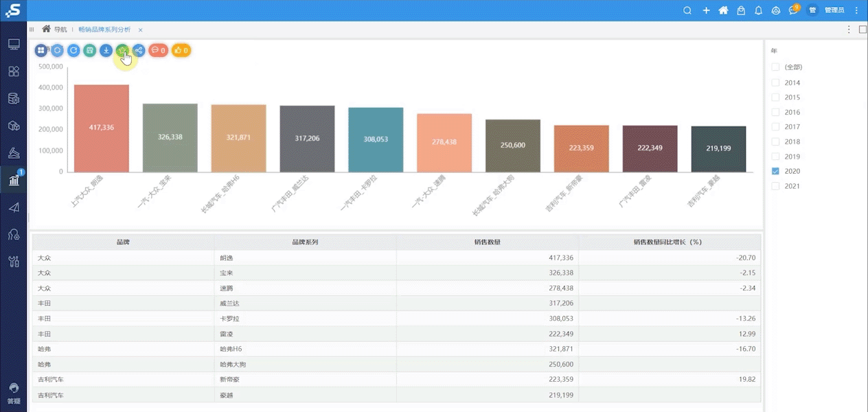868x412 pixels.
Task: Click the 19.82 growth value cell
Action: 670,379
